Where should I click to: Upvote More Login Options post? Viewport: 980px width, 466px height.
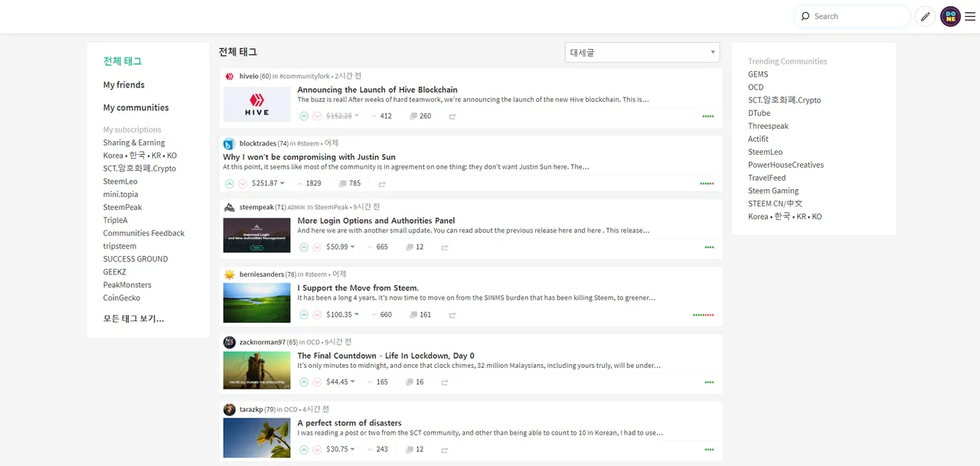point(304,248)
